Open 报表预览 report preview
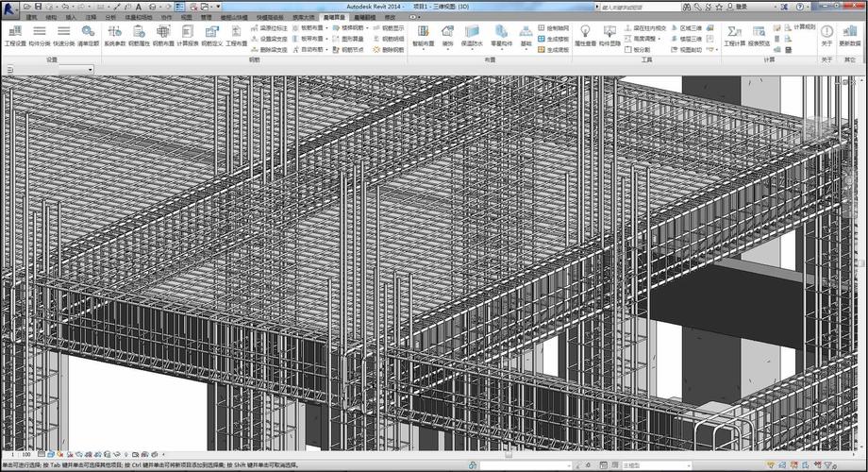The width and height of the screenshot is (868, 472). coord(759,36)
